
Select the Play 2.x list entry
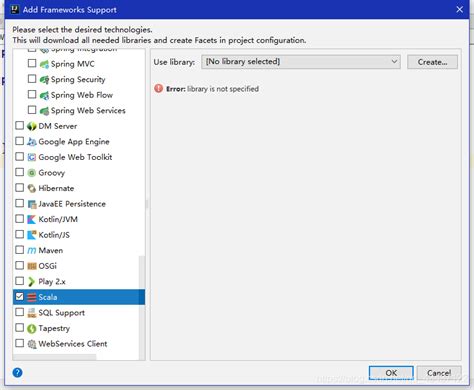(79, 282)
